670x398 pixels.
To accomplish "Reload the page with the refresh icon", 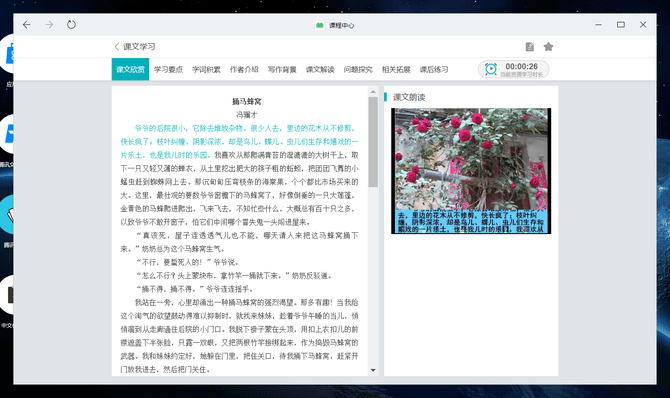I will tap(71, 24).
